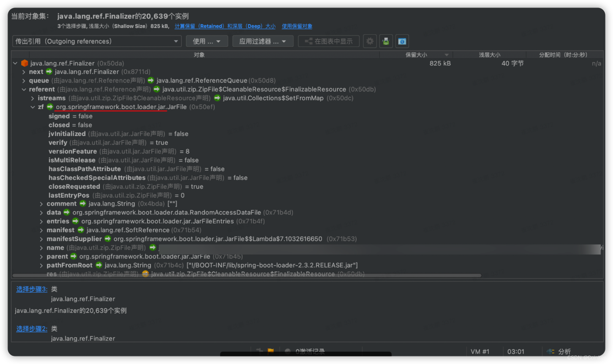Viewport: 613px width, 364px height.
Task: Expand the pathFromRoot String node
Action: [41, 266]
